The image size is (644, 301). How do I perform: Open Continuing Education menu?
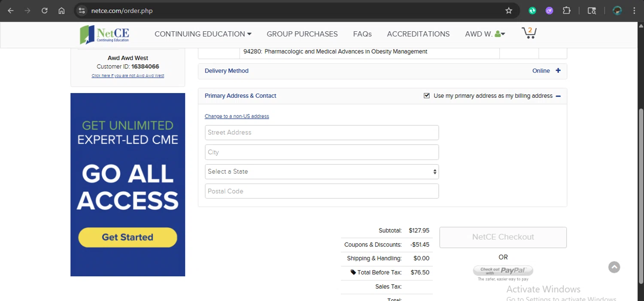[203, 34]
